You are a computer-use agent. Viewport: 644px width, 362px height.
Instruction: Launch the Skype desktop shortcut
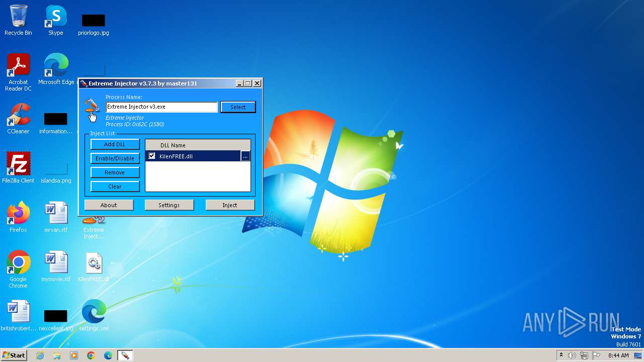pyautogui.click(x=56, y=20)
